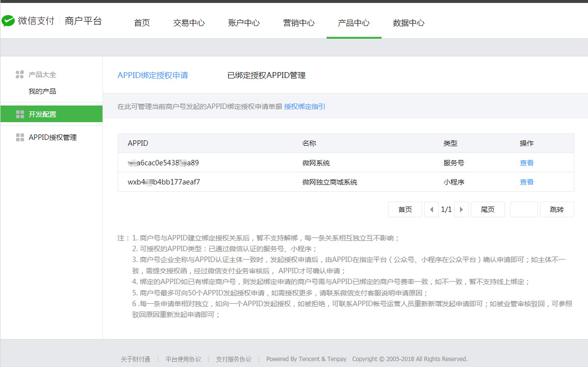Click the APPID授权管理 grid icon
This screenshot has height=367, width=588.
[x=20, y=137]
